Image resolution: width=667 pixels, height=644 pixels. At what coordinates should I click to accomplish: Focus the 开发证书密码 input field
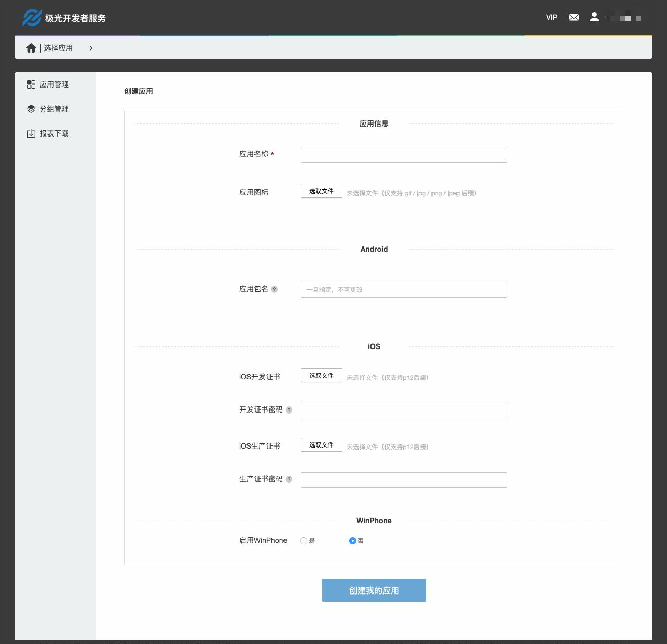(404, 411)
